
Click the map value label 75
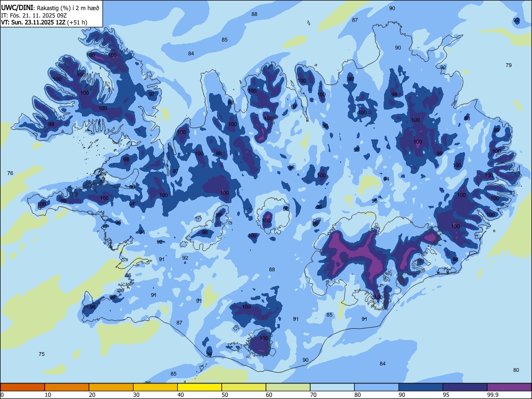(41, 354)
